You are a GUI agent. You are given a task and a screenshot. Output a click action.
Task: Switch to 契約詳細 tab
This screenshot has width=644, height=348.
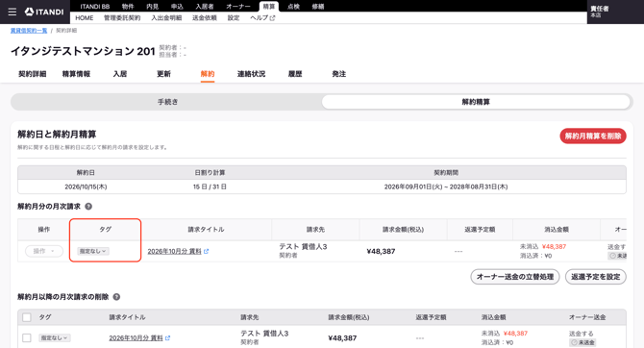coord(33,74)
